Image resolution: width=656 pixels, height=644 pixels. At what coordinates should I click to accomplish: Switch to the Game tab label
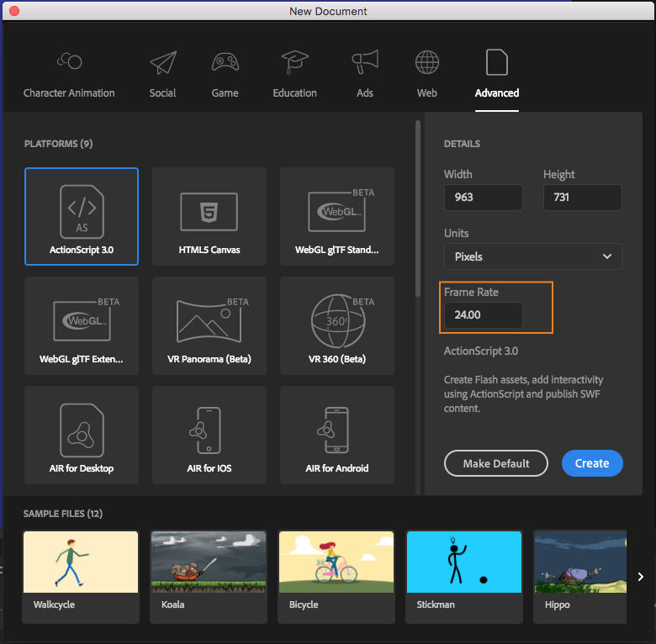click(225, 92)
